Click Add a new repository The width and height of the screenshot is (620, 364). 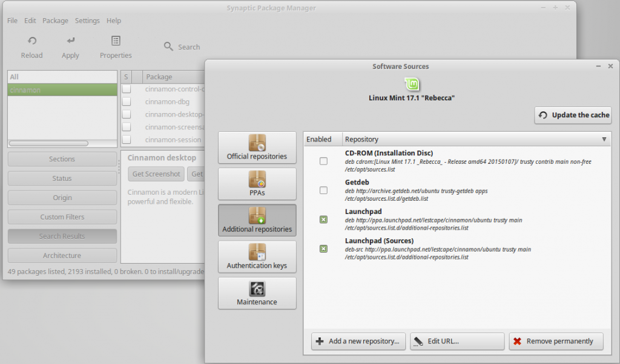click(358, 341)
